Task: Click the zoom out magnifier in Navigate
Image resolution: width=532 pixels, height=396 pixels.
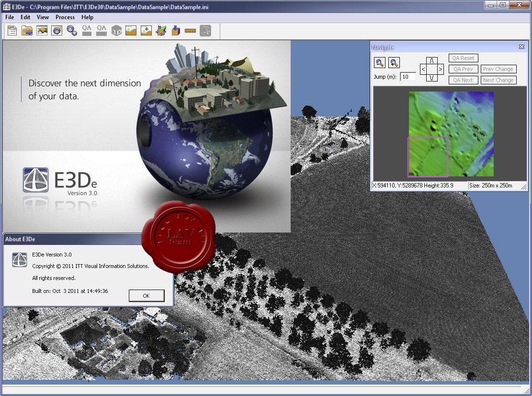Action: point(379,62)
